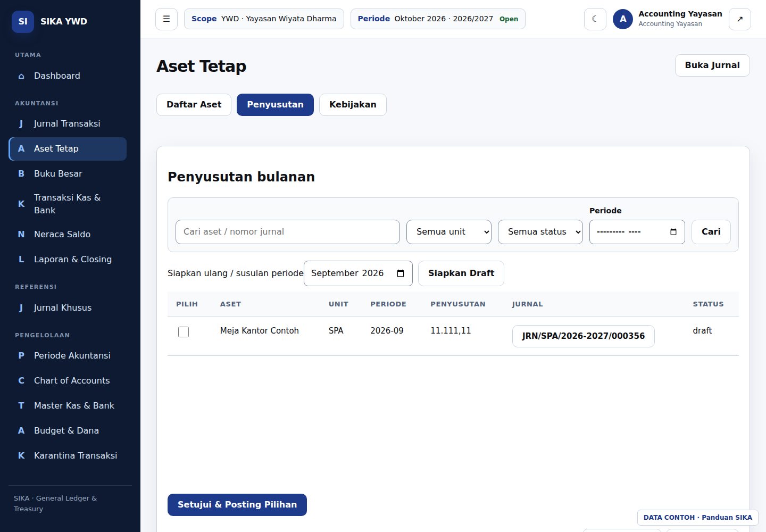Image resolution: width=766 pixels, height=532 pixels.
Task: Click the SIKA YWD title
Action: (64, 21)
